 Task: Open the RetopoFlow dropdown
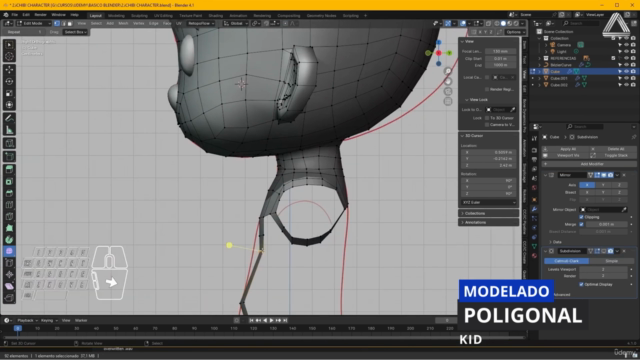pyautogui.click(x=201, y=23)
